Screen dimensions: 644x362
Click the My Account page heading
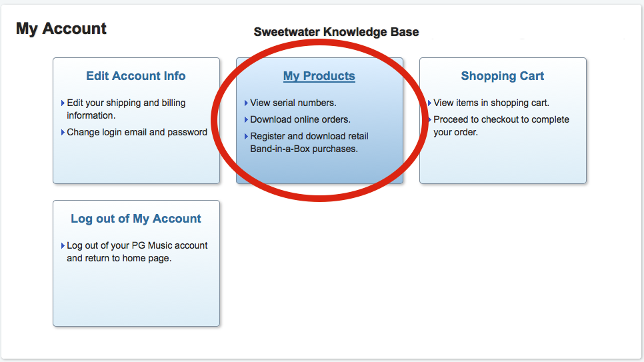(61, 29)
